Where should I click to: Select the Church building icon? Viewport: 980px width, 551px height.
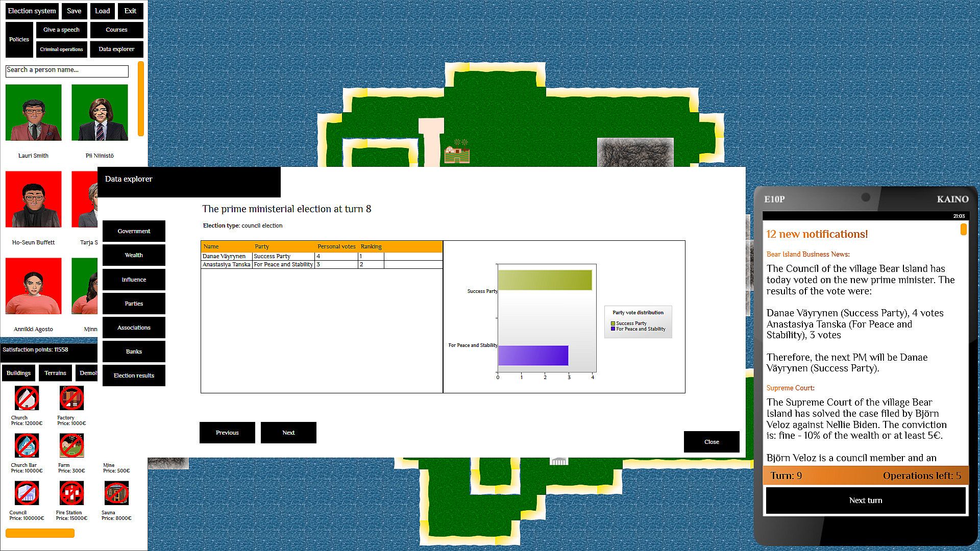pos(27,398)
